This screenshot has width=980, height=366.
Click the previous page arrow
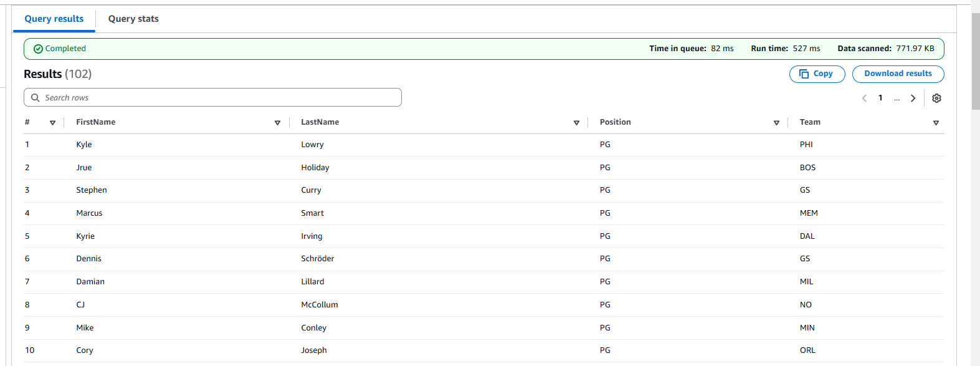click(864, 98)
